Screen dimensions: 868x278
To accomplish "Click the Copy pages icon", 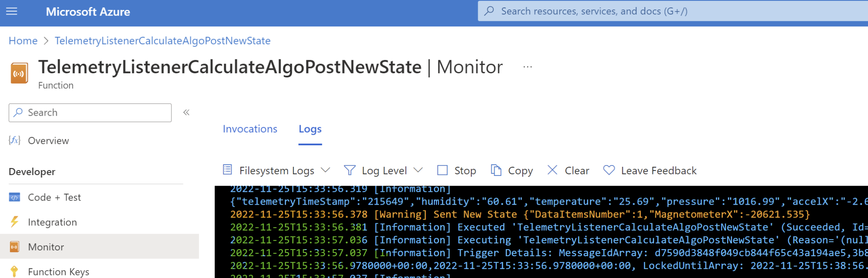I will coord(496,170).
